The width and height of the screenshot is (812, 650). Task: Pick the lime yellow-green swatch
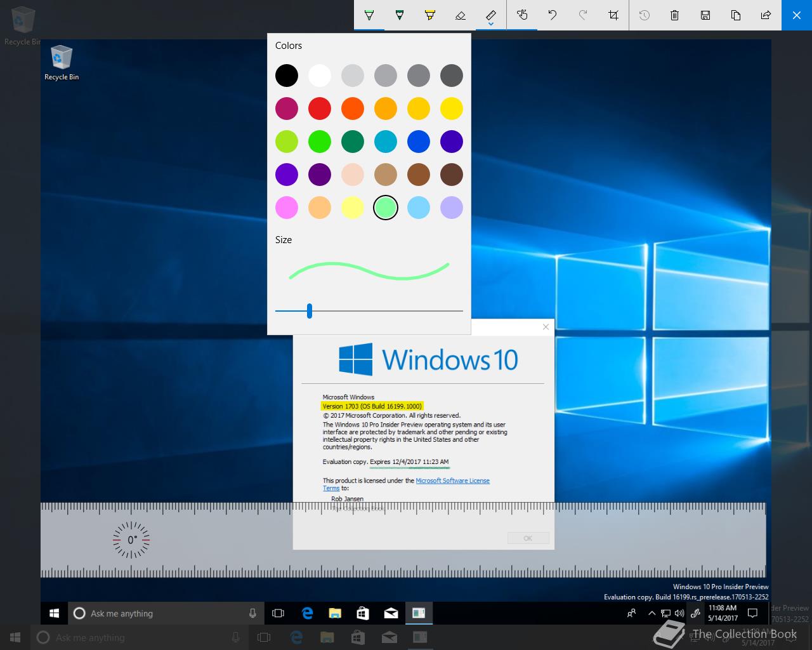click(x=287, y=142)
